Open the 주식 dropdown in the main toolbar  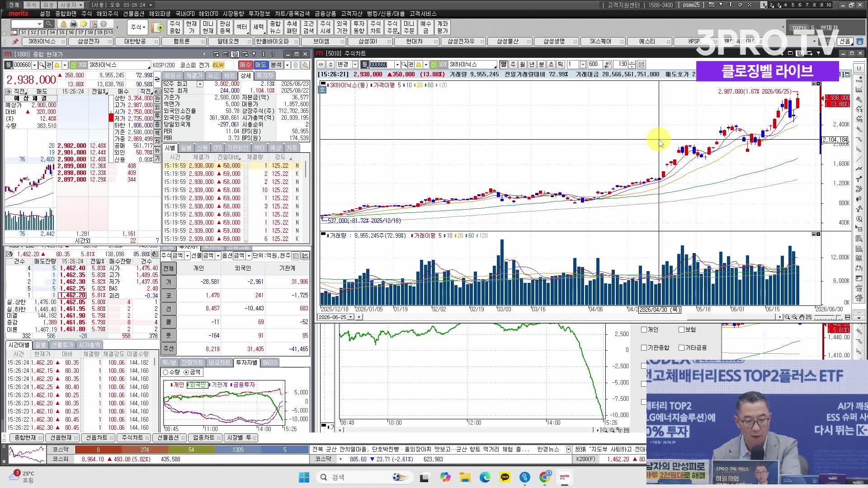click(x=138, y=27)
